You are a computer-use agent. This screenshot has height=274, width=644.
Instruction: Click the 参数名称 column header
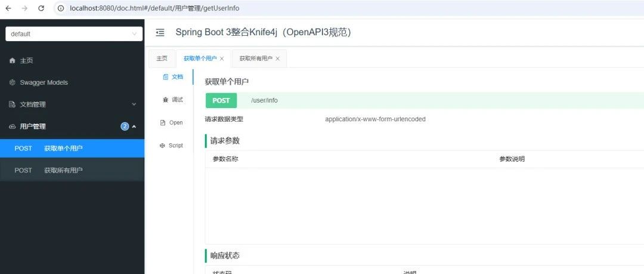click(225, 159)
